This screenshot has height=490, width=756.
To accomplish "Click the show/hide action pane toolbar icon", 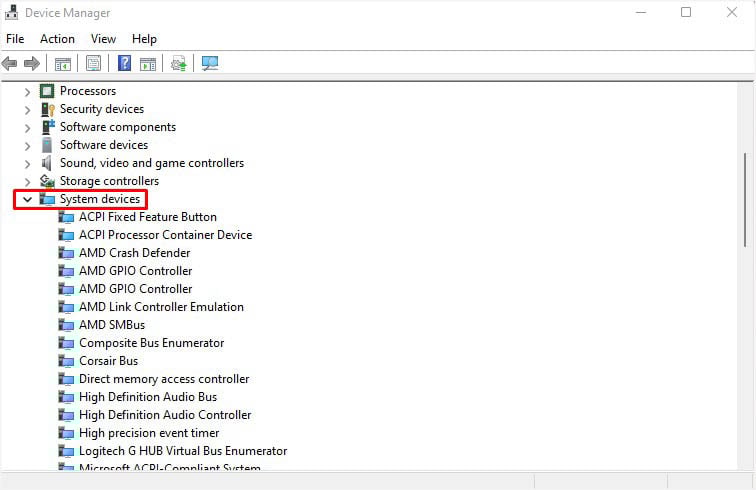I will (x=148, y=63).
